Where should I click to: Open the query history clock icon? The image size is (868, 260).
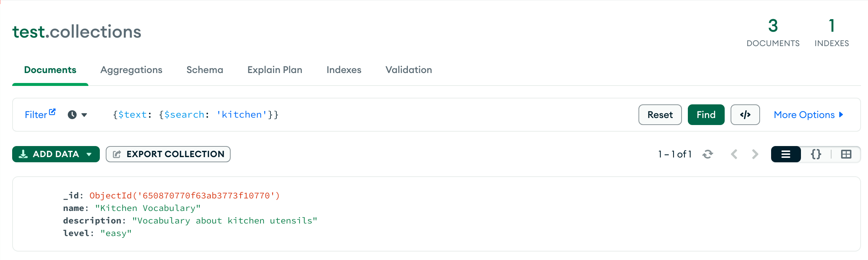71,115
